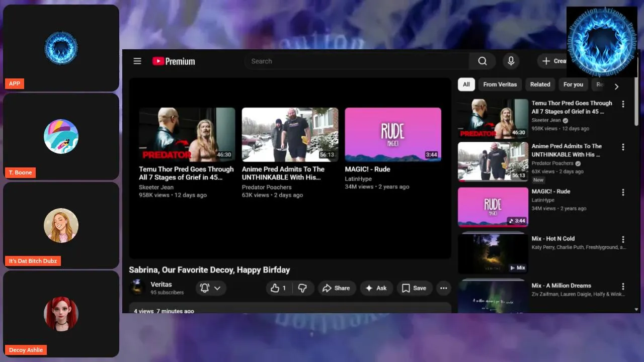Viewport: 644px width, 362px height.
Task: Click the New badge on Anime Pred
Action: (538, 180)
